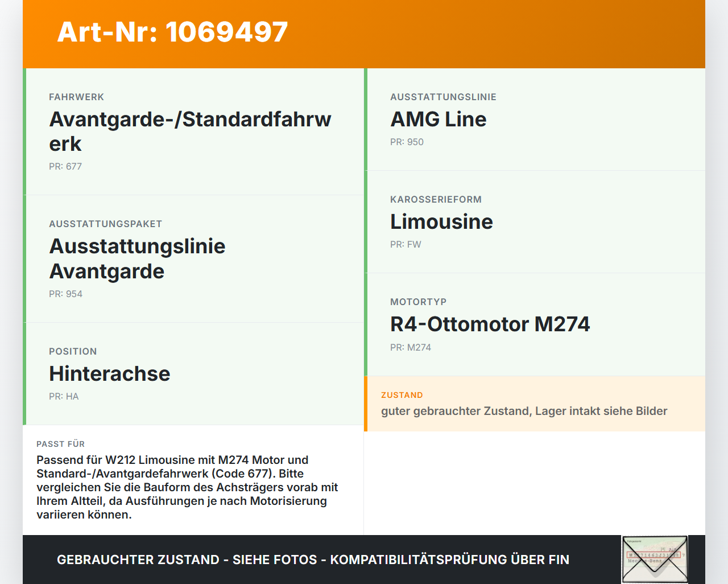Click the Avantgarde-/Standardfahrwerk value
The height and width of the screenshot is (584, 728).
coord(190,131)
